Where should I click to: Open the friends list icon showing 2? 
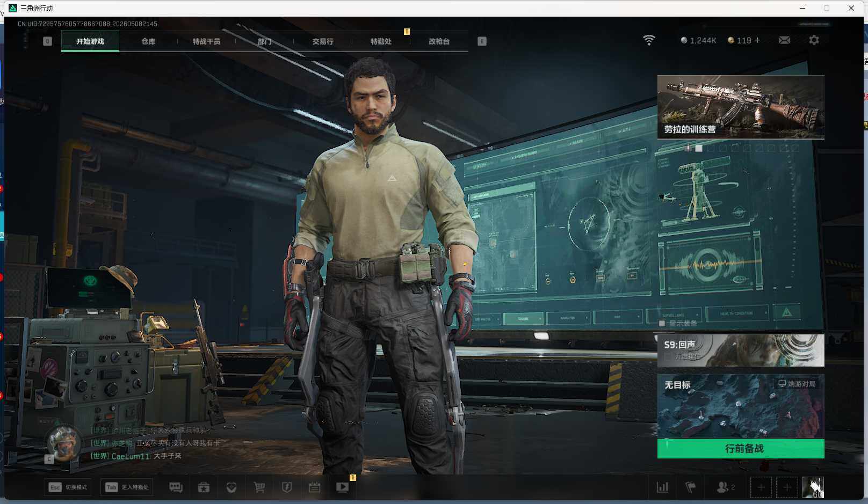point(725,487)
